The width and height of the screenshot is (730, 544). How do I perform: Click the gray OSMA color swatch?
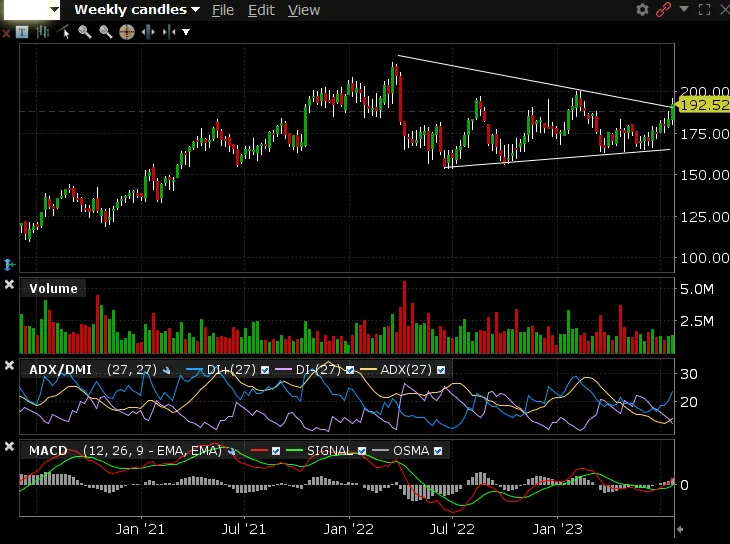380,450
